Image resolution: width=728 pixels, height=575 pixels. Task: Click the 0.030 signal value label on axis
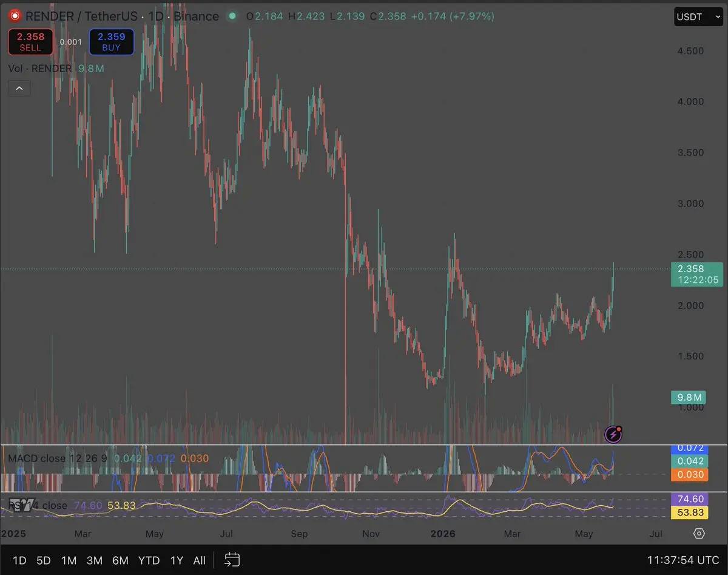point(690,475)
